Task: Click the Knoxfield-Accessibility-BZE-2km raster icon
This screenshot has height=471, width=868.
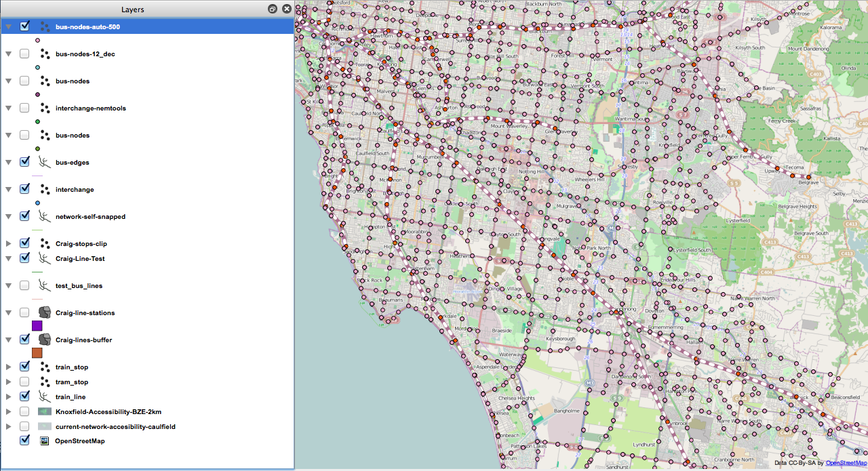Action: click(45, 412)
